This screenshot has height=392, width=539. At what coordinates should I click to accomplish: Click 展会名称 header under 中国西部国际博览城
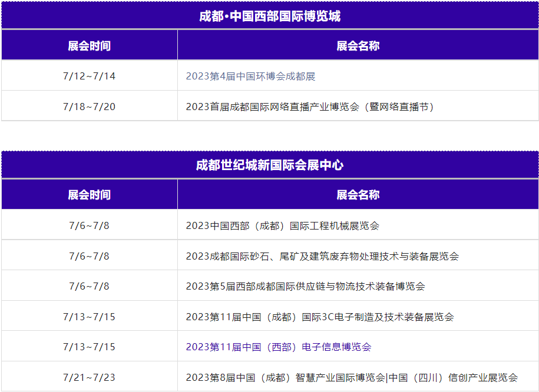click(x=358, y=46)
